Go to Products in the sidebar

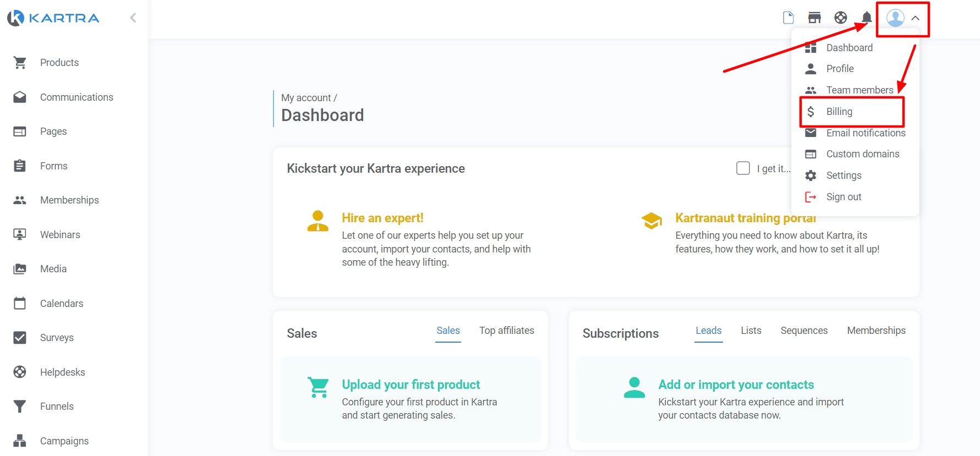click(59, 63)
